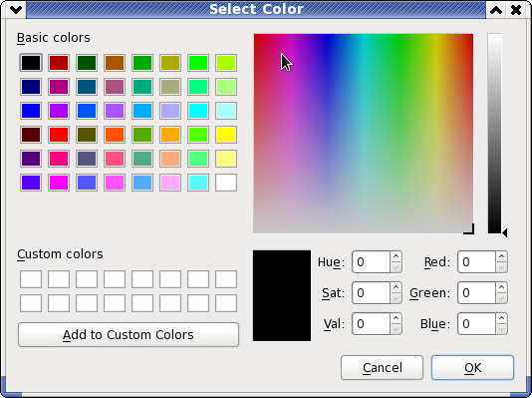
Task: Decrease the Blue value with the down arrow
Action: pyautogui.click(x=501, y=329)
